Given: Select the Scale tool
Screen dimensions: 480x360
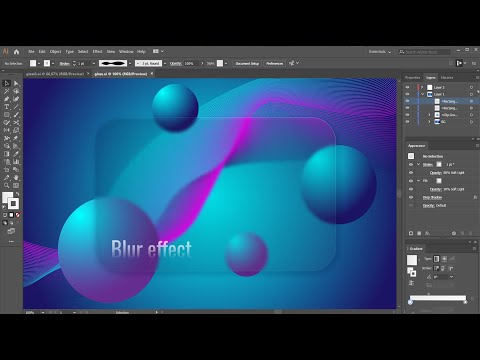Looking at the screenshot, I should click(16, 130).
